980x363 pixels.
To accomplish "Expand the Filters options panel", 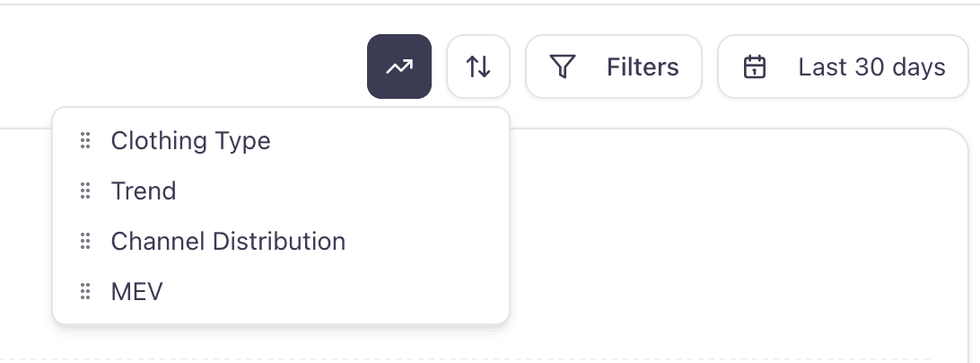I will (x=614, y=66).
